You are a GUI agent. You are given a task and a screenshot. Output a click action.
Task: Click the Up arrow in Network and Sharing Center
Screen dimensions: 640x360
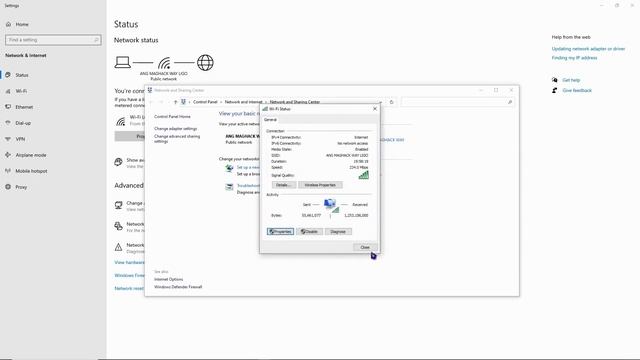(176, 102)
